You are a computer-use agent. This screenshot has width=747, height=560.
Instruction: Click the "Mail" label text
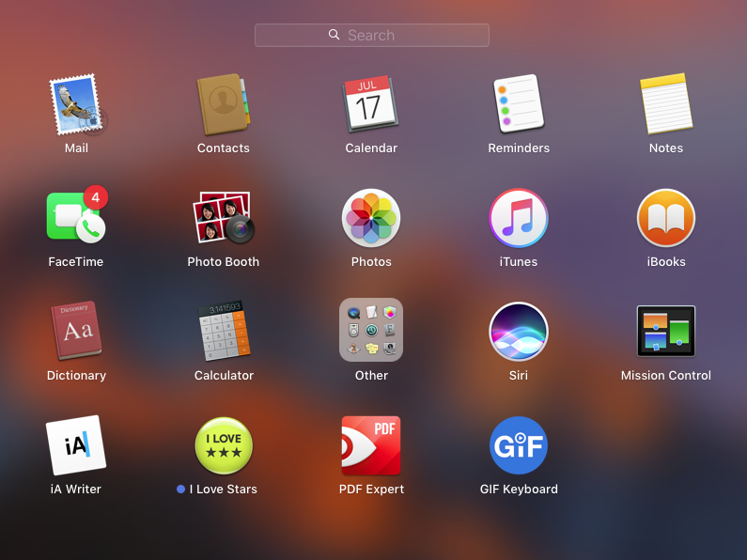click(x=76, y=148)
